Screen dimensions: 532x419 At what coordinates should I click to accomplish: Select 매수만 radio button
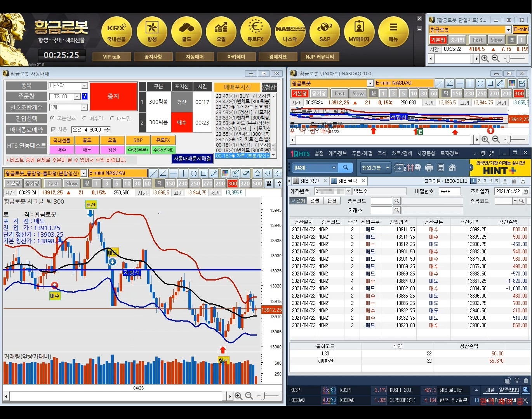tap(84, 118)
